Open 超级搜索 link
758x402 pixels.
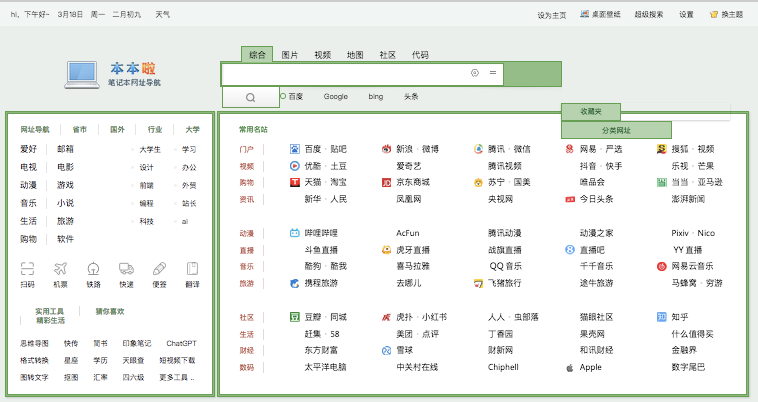649,14
